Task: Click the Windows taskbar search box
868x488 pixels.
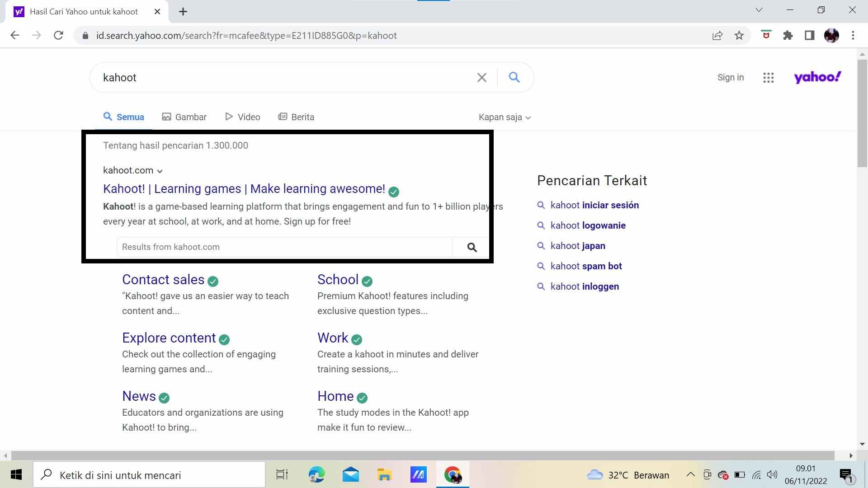Action: [149, 475]
